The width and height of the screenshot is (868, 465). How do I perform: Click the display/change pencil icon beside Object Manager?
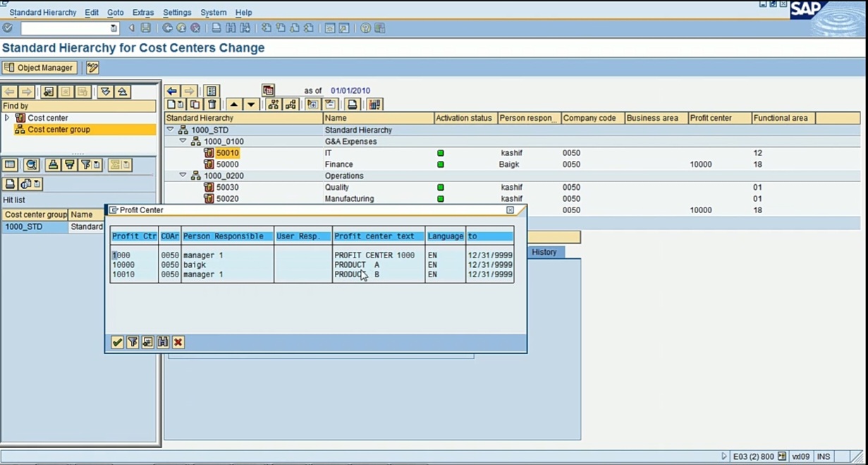click(92, 68)
